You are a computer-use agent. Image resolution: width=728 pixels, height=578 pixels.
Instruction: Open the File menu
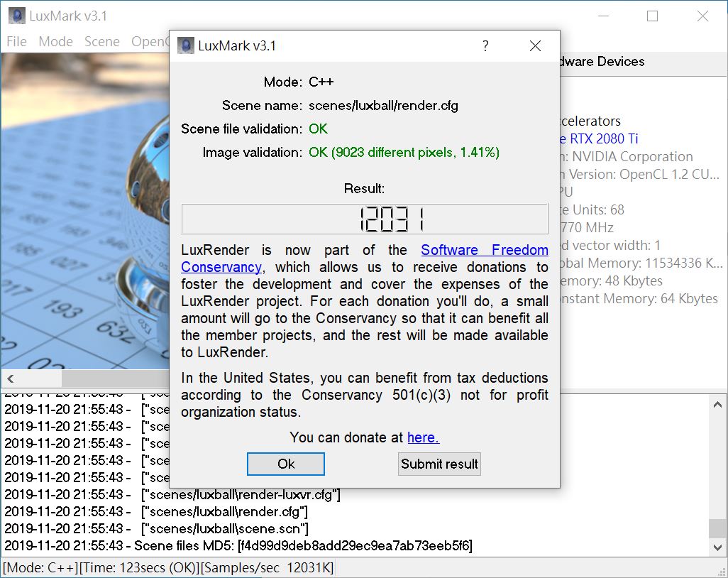(16, 41)
